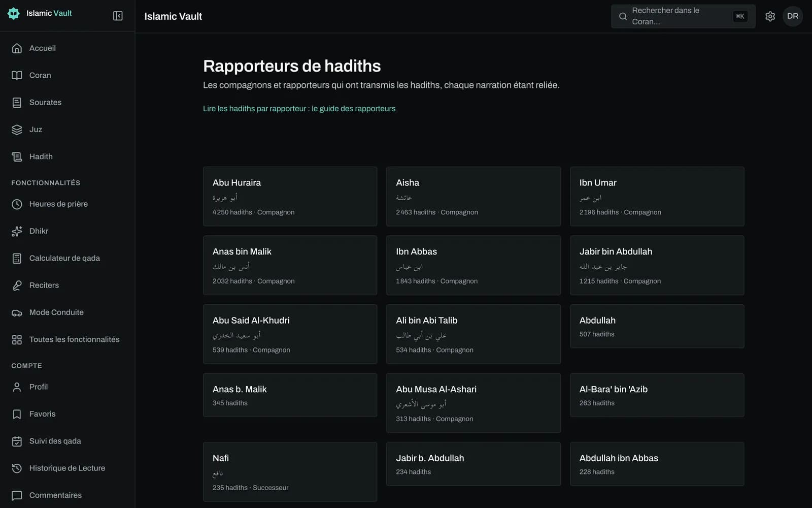This screenshot has height=508, width=812.
Task: Open Heures de prière clock icon
Action: pyautogui.click(x=17, y=204)
